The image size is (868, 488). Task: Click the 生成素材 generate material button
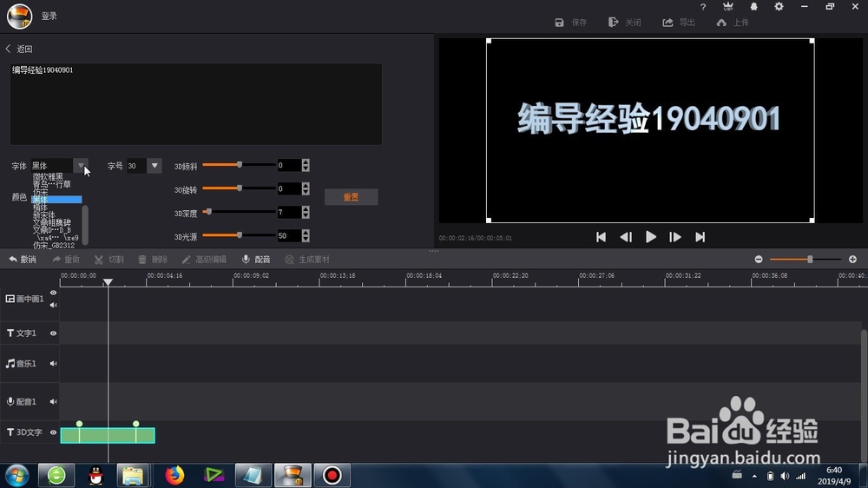point(307,260)
